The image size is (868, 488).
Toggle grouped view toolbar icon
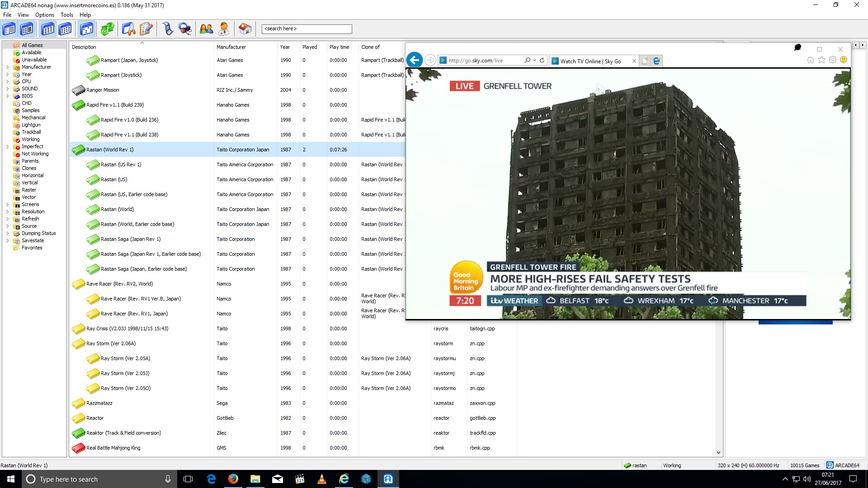pyautogui.click(x=87, y=29)
